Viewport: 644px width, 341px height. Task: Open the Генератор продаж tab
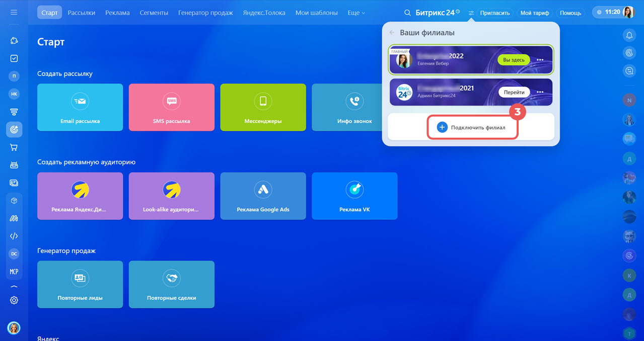point(205,13)
